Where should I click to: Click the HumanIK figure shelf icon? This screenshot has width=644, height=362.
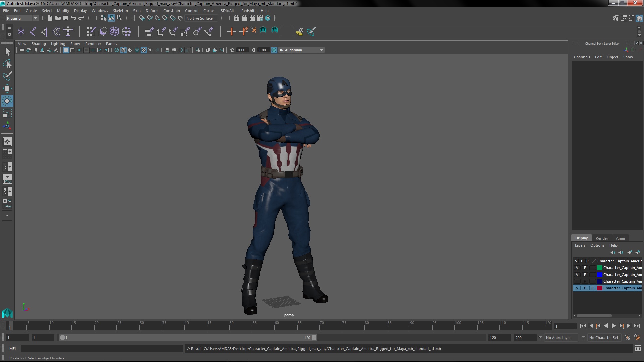tap(68, 32)
